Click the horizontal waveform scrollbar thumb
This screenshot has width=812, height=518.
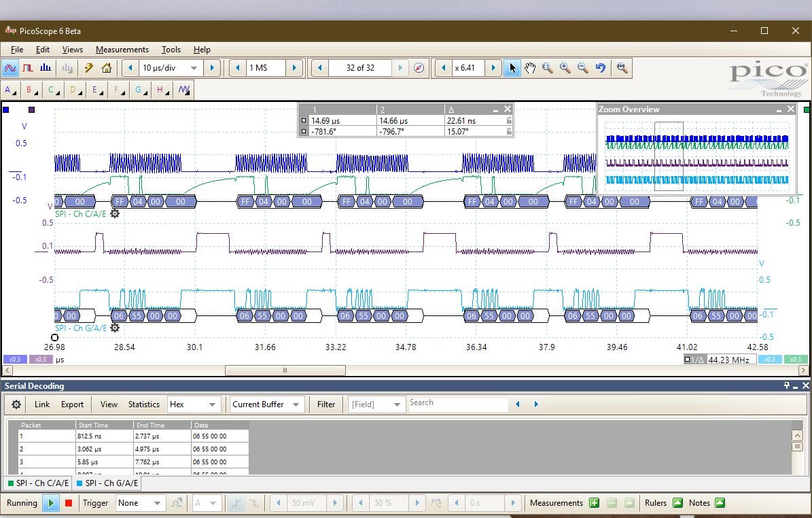[285, 370]
